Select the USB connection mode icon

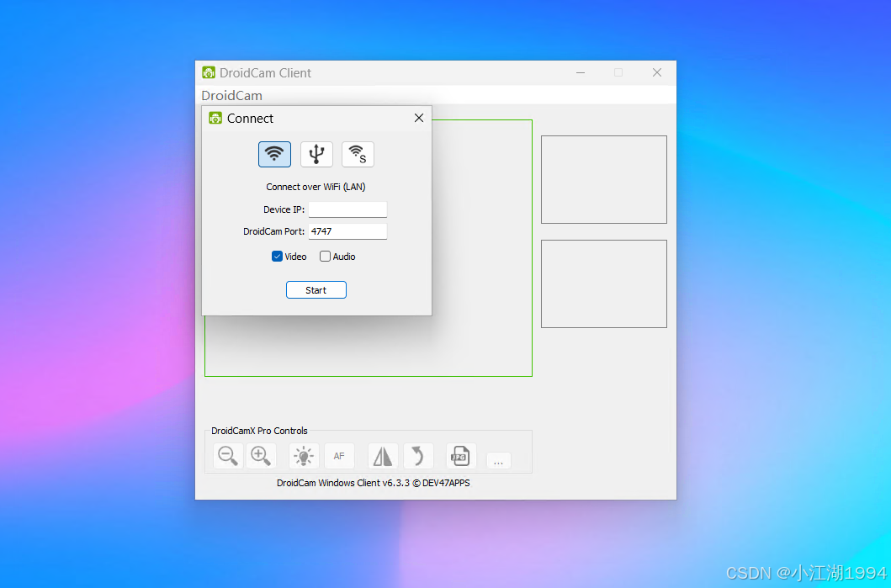(316, 155)
